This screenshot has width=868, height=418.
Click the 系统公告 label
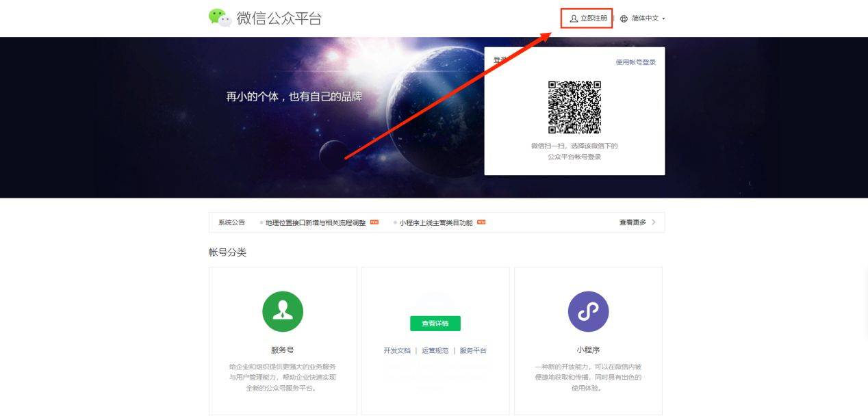231,222
